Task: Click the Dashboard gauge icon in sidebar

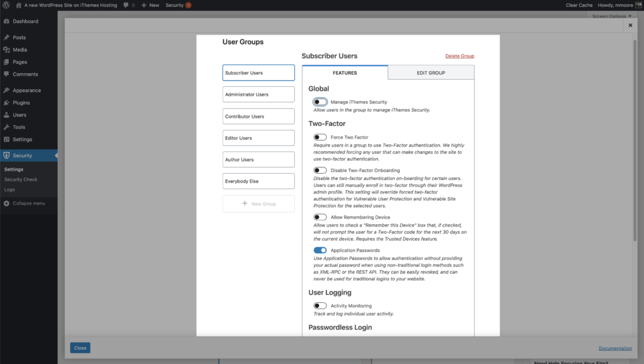Action: click(x=6, y=21)
